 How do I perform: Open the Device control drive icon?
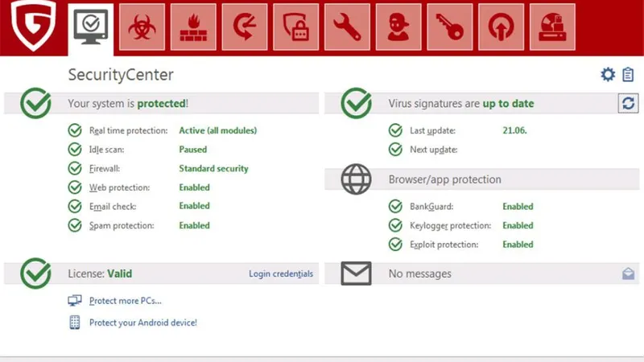(552, 27)
